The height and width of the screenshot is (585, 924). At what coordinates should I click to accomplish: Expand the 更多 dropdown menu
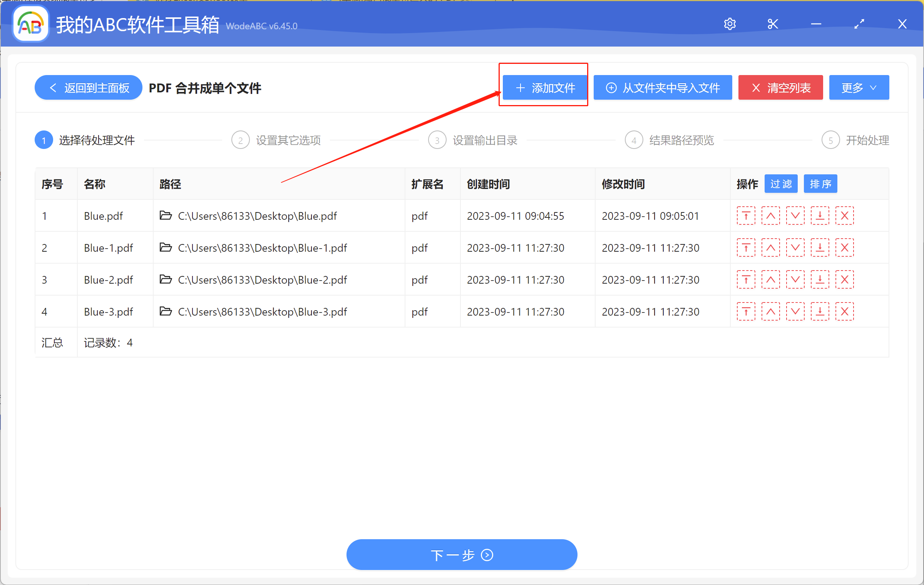(x=859, y=87)
